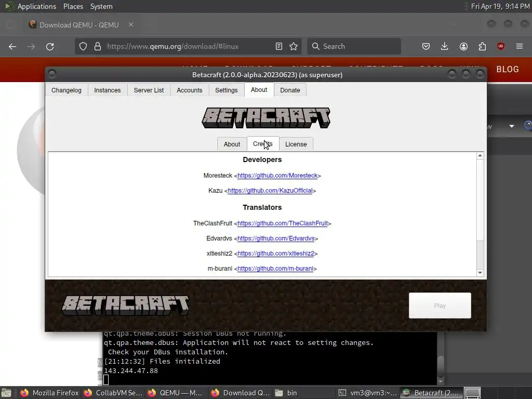
Task: Focus the Firefox search box
Action: point(354,46)
